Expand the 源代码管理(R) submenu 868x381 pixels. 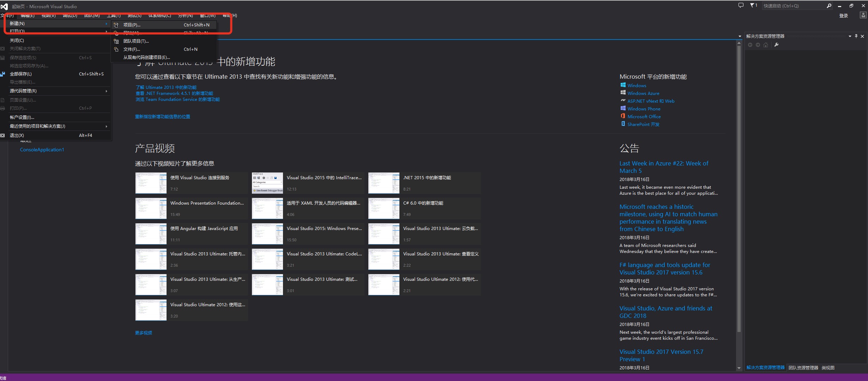pyautogui.click(x=106, y=91)
